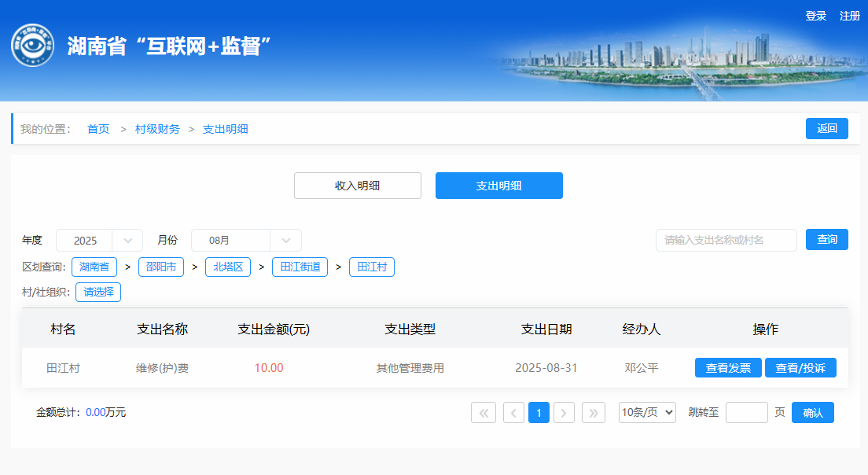868x475 pixels.
Task: Go to first page with double-left arrow
Action: (484, 413)
